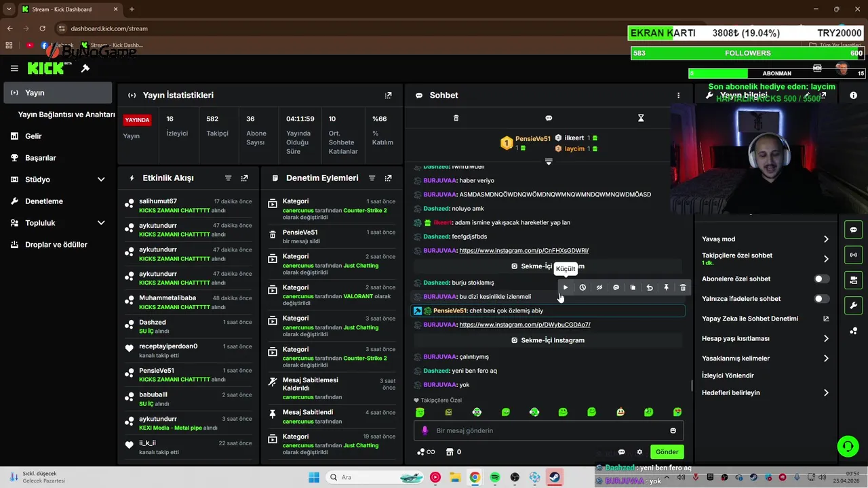Toggle Abonelere özel sohbet switch
This screenshot has width=868, height=488.
click(x=821, y=279)
